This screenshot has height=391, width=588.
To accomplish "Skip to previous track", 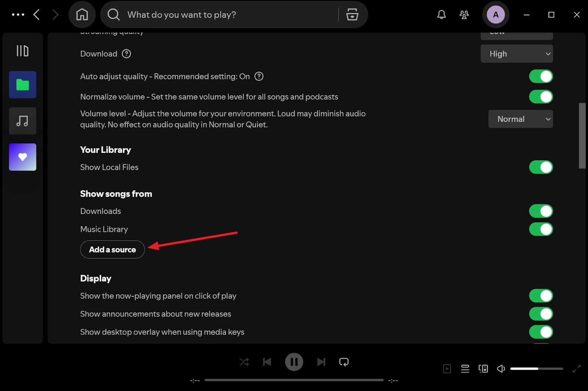I will coord(267,362).
